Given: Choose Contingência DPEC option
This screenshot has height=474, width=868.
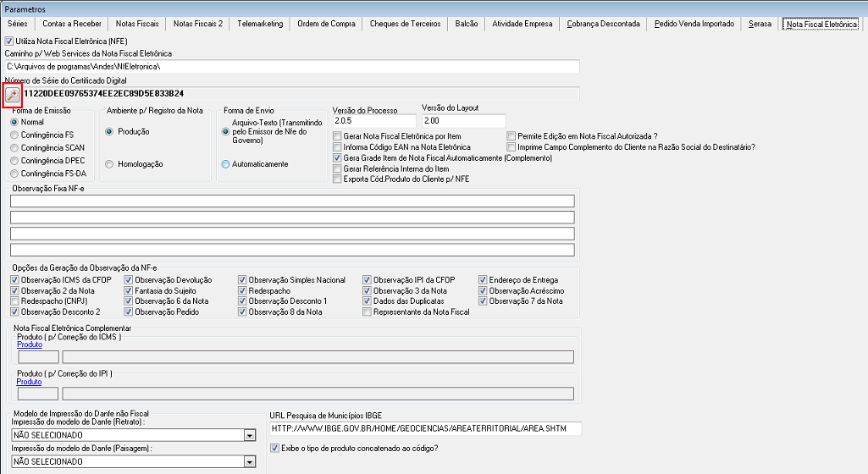Looking at the screenshot, I should 14,161.
